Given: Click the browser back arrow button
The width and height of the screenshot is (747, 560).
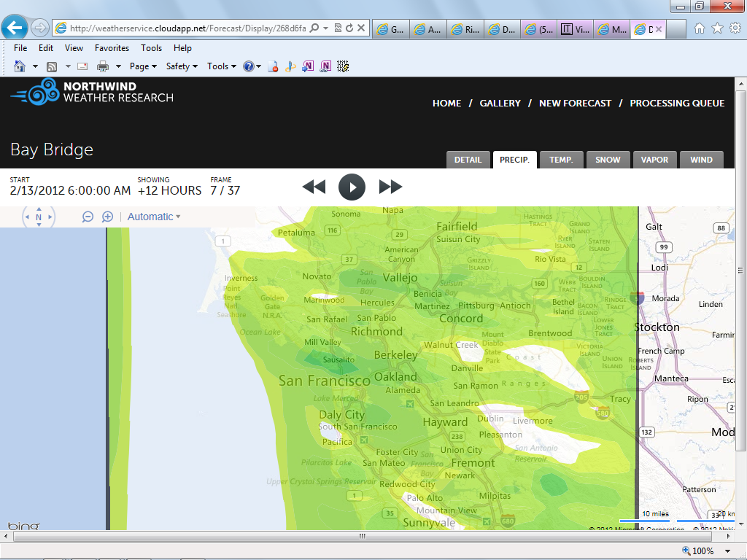Looking at the screenshot, I should [15, 28].
